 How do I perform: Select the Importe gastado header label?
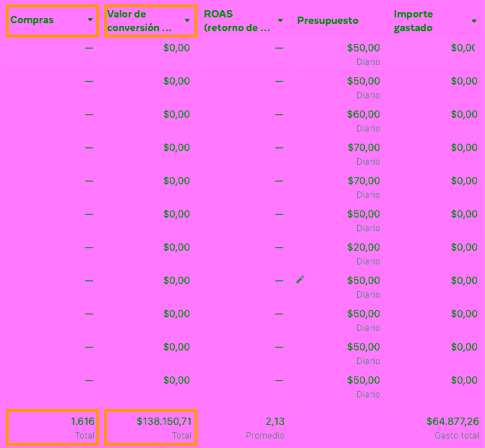[x=413, y=21]
